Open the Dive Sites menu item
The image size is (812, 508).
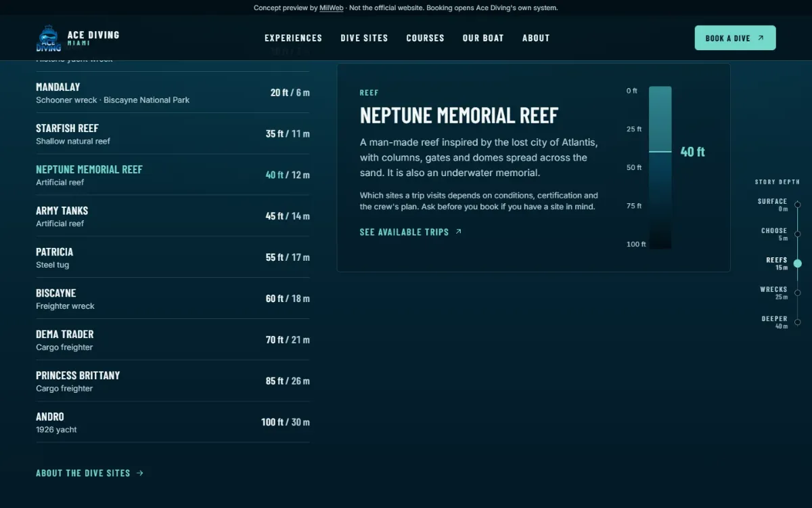364,38
